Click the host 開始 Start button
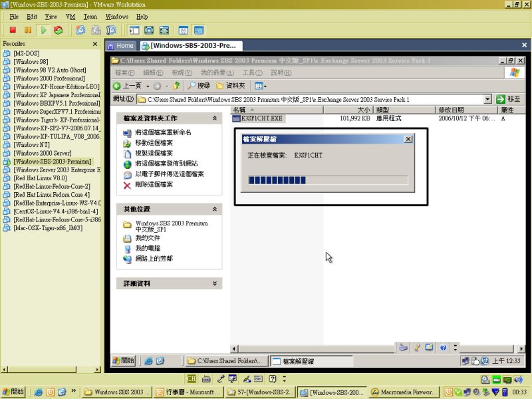Screen dimensions: 532x399 point(13,392)
